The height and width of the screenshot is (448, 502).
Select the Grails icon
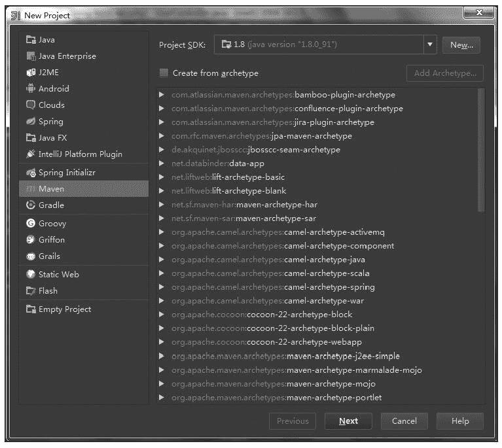30,256
